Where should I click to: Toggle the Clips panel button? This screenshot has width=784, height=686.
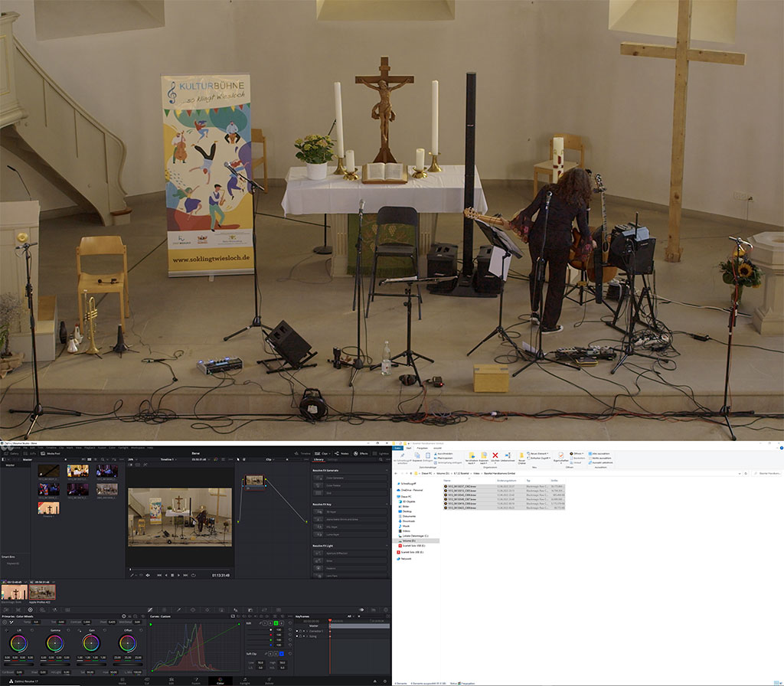[x=323, y=453]
